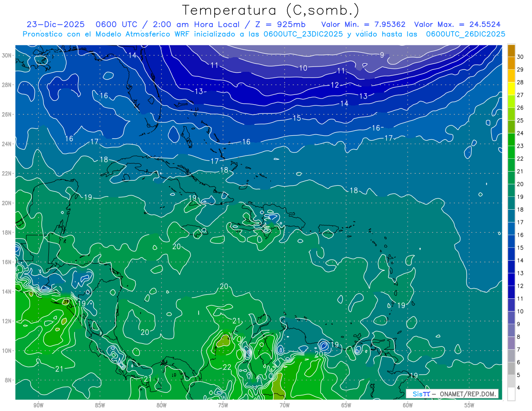
Task: Click the brown top swatch of the colorbar
Action: (511, 51)
